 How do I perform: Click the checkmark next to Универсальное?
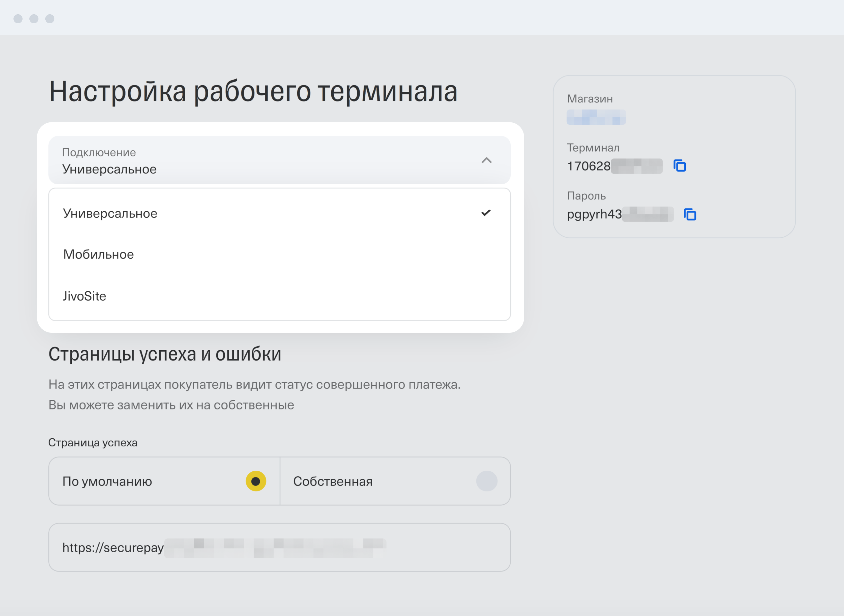pyautogui.click(x=485, y=213)
